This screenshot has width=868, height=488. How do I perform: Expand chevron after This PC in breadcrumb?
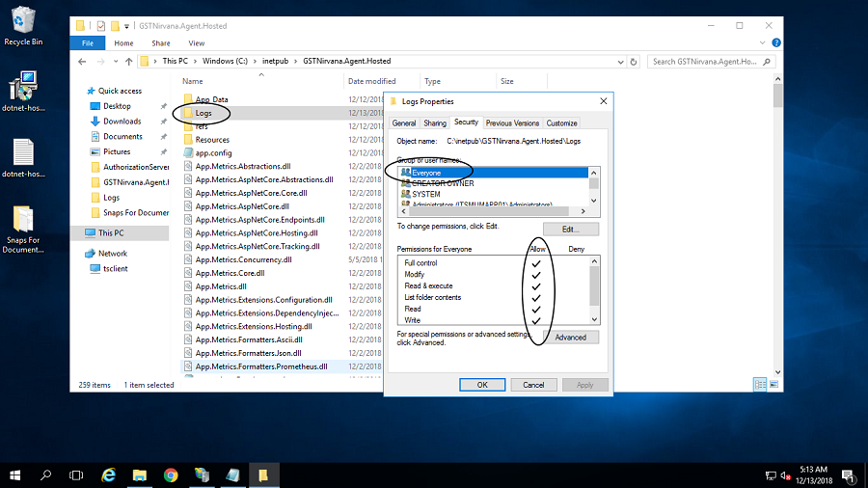195,61
